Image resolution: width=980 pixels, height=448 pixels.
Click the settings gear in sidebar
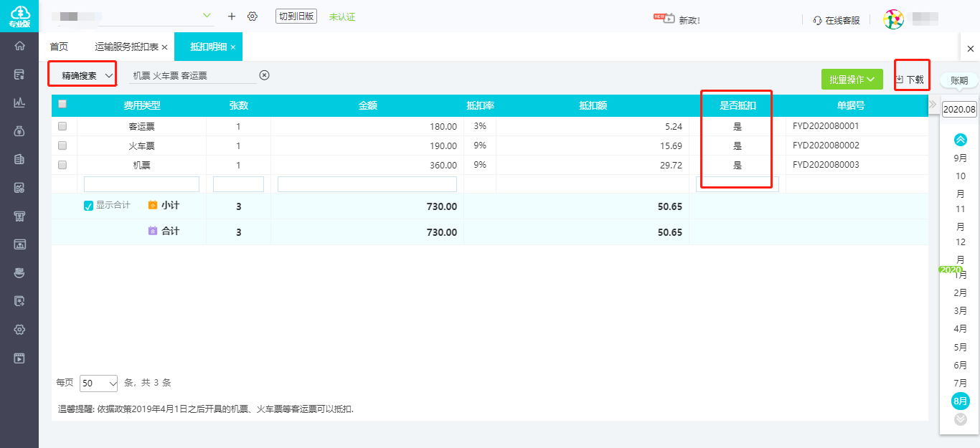tap(19, 330)
